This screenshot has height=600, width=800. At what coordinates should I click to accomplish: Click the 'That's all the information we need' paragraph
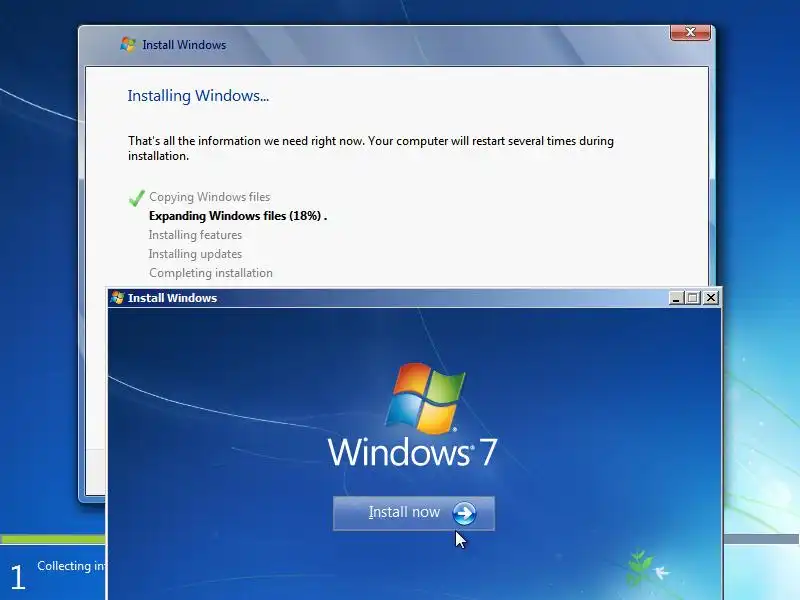tap(371, 148)
